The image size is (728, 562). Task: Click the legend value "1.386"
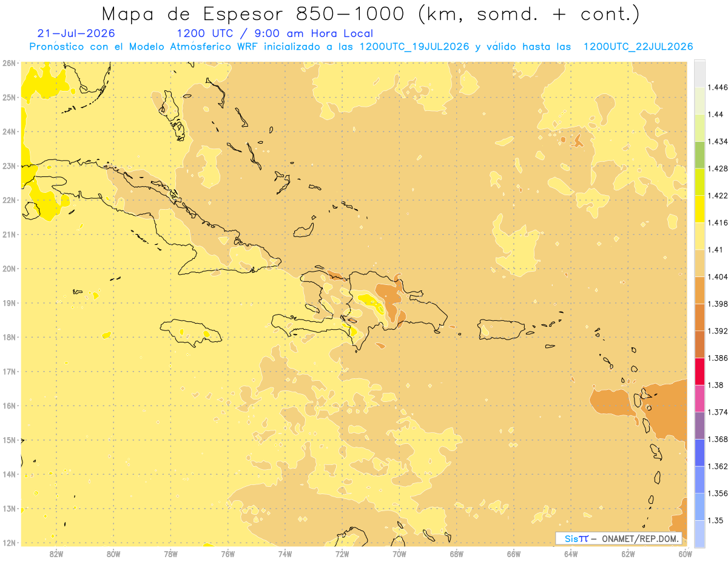coord(718,358)
